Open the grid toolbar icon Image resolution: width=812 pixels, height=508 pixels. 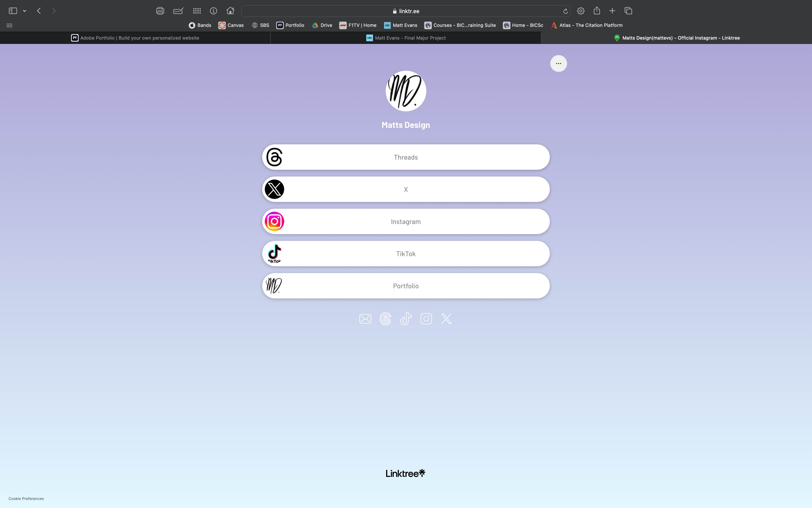(197, 11)
